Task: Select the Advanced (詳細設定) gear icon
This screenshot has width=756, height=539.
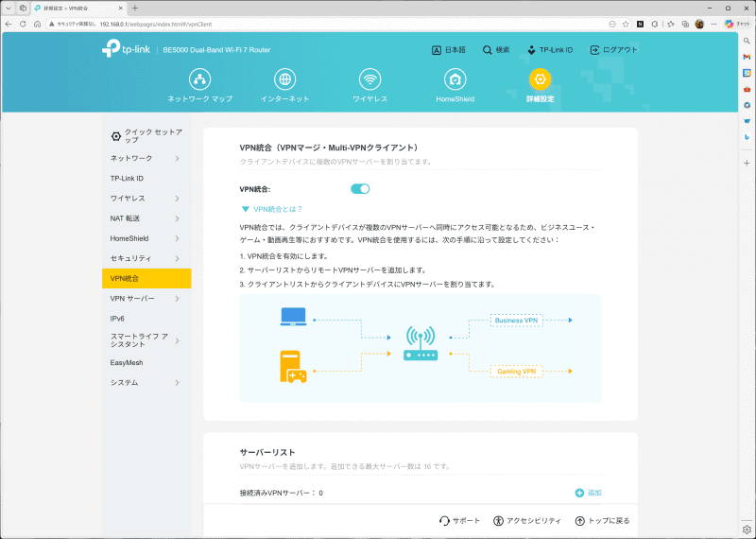Action: [540, 79]
